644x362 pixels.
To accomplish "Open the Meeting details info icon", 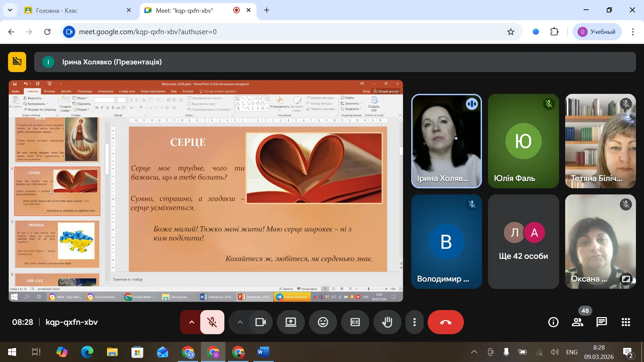I will point(553,322).
